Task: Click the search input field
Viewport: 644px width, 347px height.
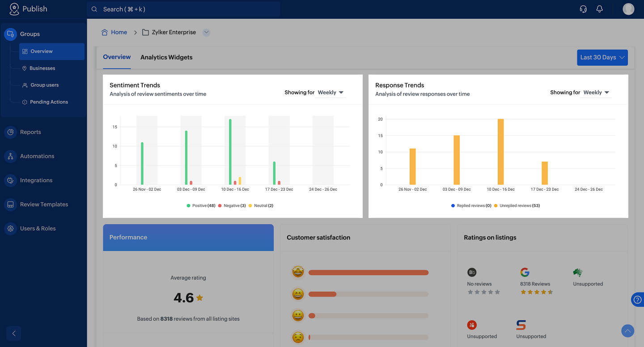Action: pos(183,9)
